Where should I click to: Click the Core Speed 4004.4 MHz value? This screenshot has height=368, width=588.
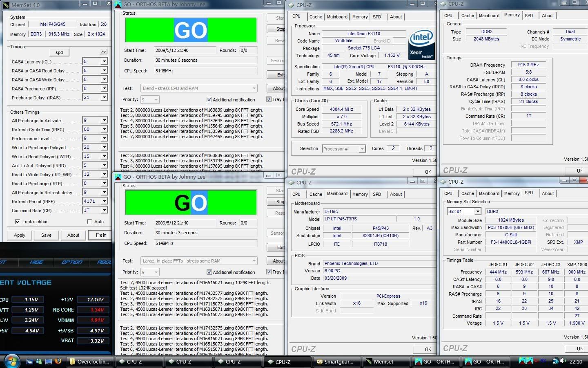point(341,109)
